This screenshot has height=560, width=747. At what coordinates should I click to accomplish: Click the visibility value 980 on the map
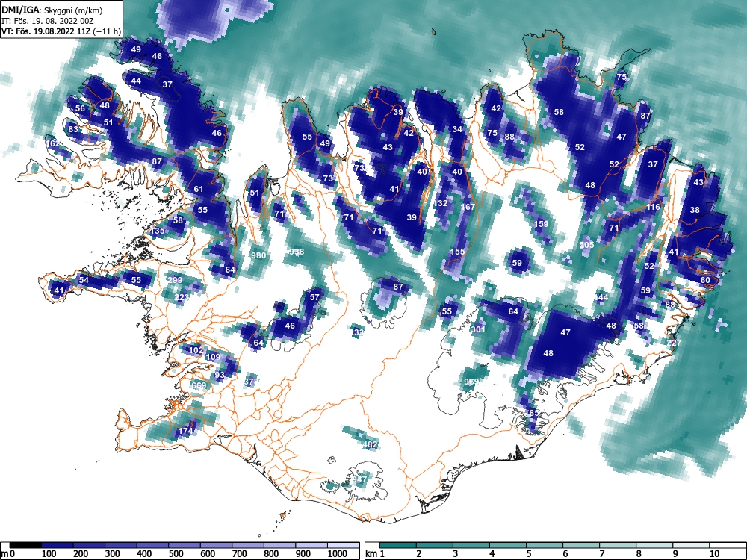click(x=258, y=255)
